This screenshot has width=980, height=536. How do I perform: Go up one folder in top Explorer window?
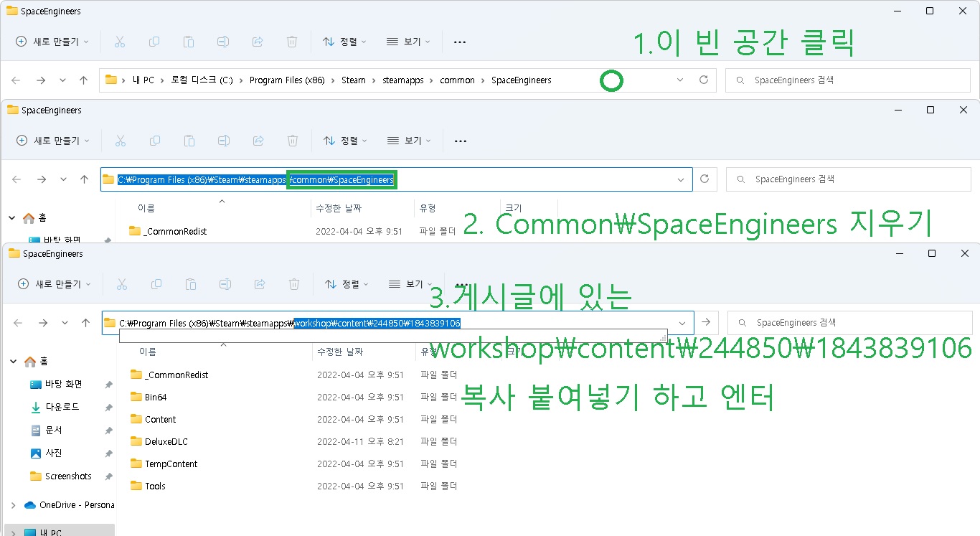(x=83, y=80)
